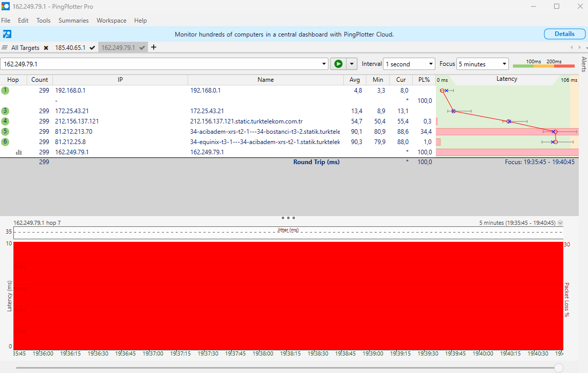Open the Summaries menu
Image resolution: width=588 pixels, height=373 pixels.
(73, 21)
